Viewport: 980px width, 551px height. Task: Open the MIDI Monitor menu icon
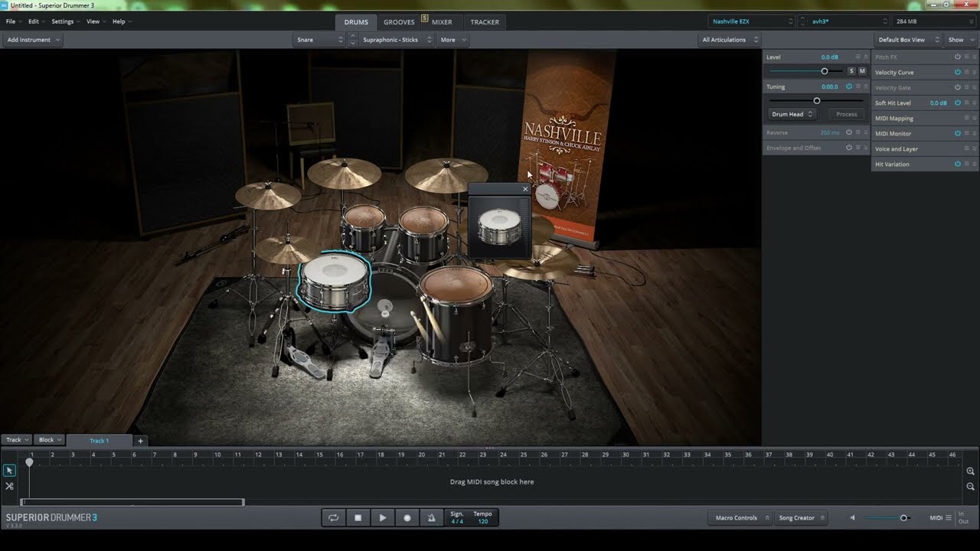tap(966, 133)
